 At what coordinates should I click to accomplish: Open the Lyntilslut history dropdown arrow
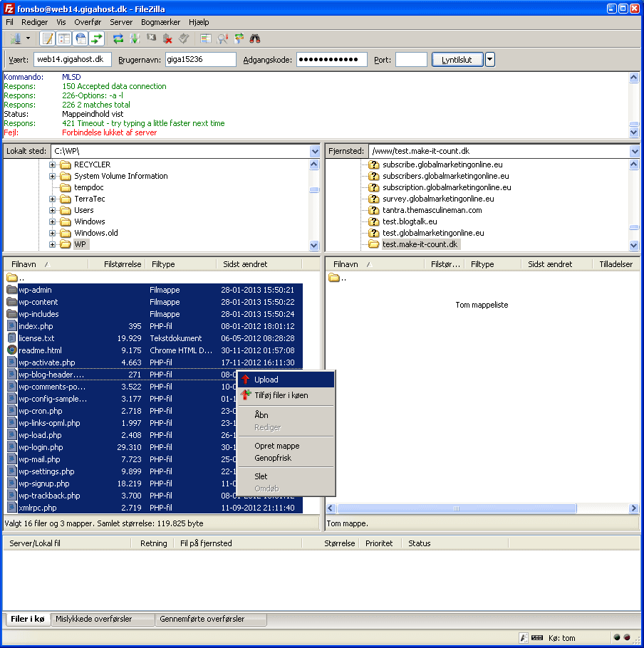[490, 60]
